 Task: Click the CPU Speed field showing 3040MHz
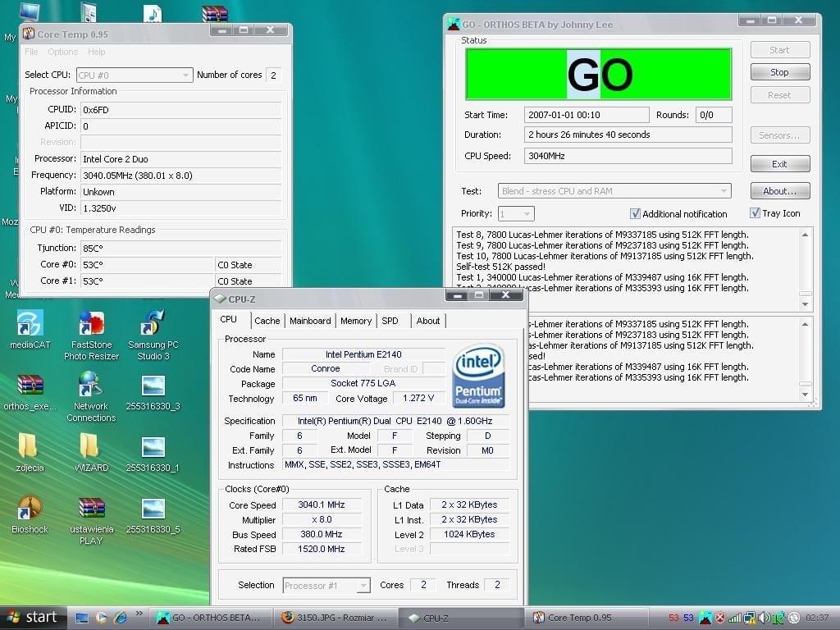[x=628, y=156]
